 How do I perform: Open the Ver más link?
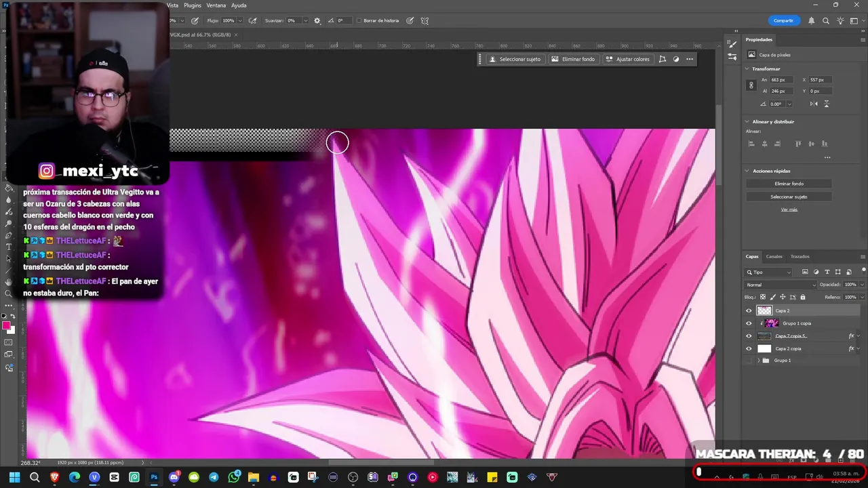[789, 209]
